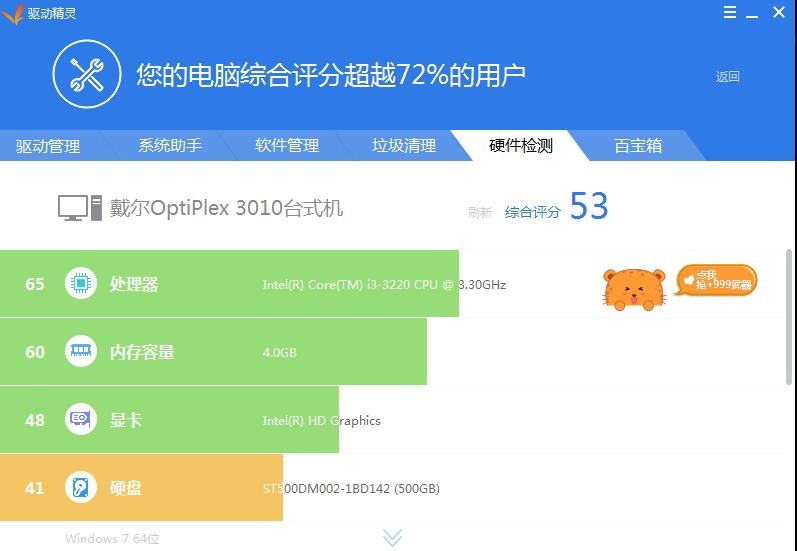Click the hard disk score 41
This screenshot has width=797, height=551.
(x=35, y=488)
